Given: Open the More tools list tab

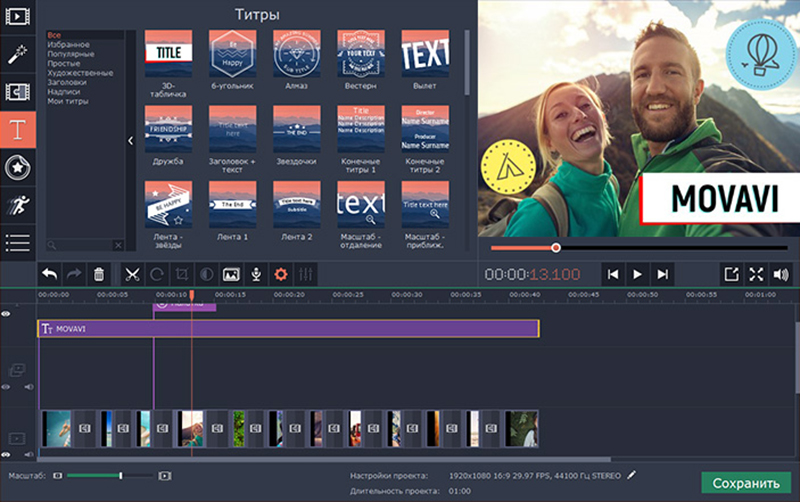Looking at the screenshot, I should [x=17, y=243].
